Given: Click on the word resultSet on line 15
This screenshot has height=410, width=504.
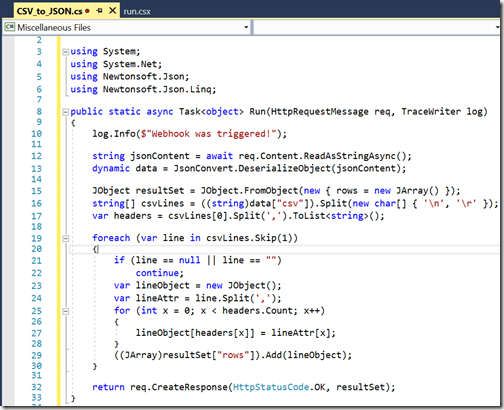Looking at the screenshot, I should pyautogui.click(x=160, y=191).
